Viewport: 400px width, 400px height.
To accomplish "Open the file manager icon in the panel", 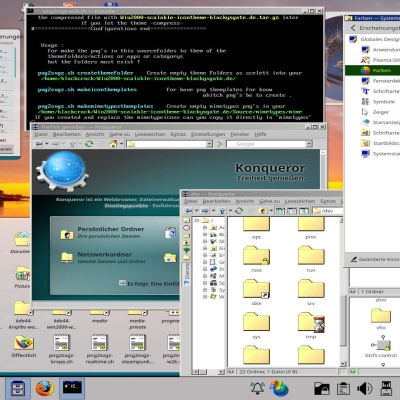I will point(18,388).
